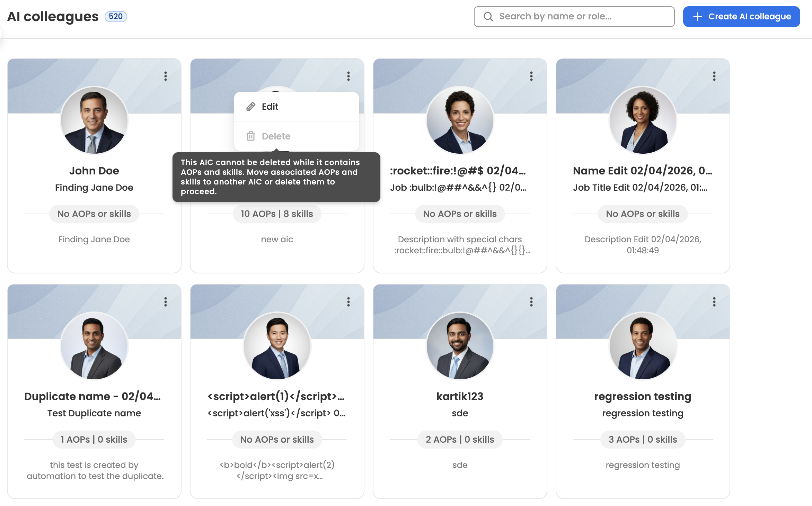Open three-dot menu on rocket fire card

pyautogui.click(x=531, y=76)
